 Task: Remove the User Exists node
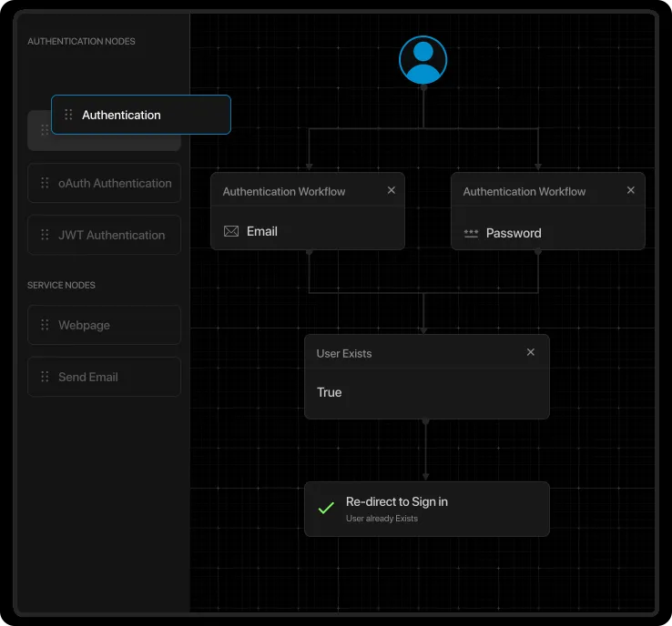531,353
